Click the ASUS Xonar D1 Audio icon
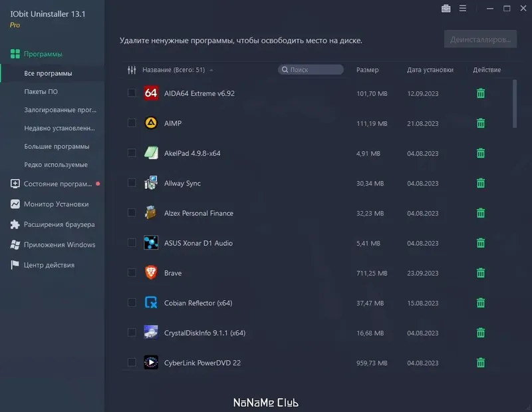 tap(150, 243)
